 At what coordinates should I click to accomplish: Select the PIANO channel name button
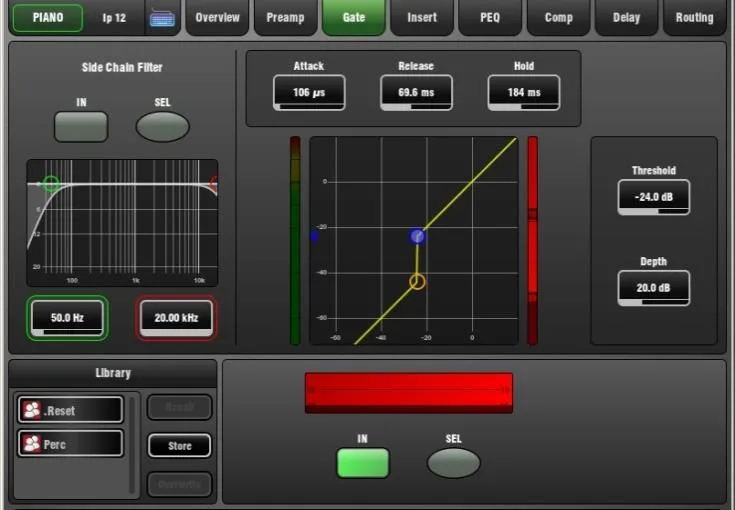coord(48,18)
